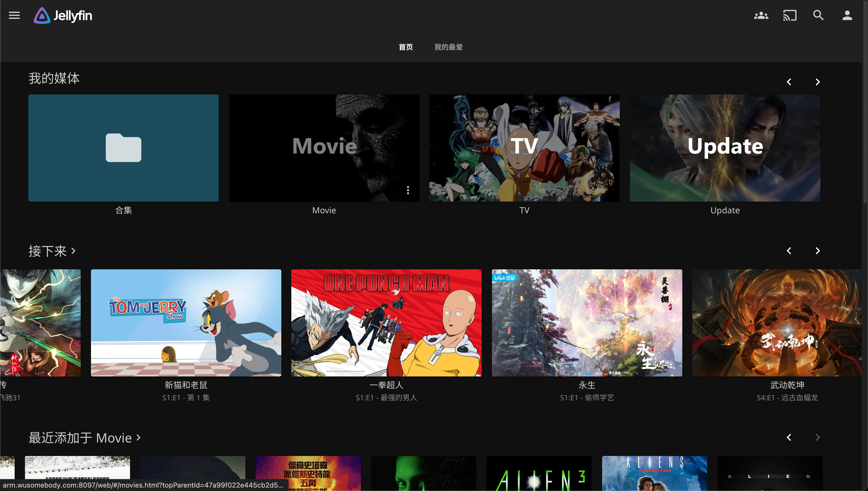Show next items in 接下来 section
Viewport: 868px width, 491px height.
[x=817, y=251]
